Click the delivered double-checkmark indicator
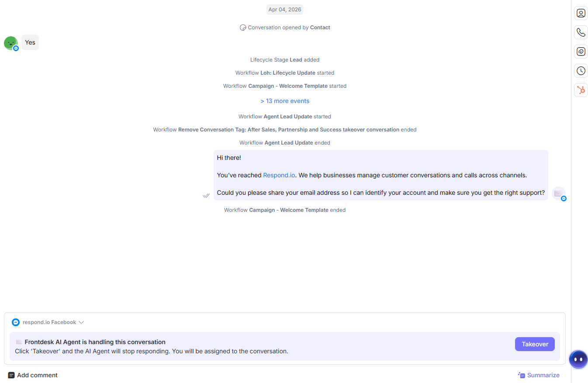This screenshot has height=383, width=588. (206, 195)
